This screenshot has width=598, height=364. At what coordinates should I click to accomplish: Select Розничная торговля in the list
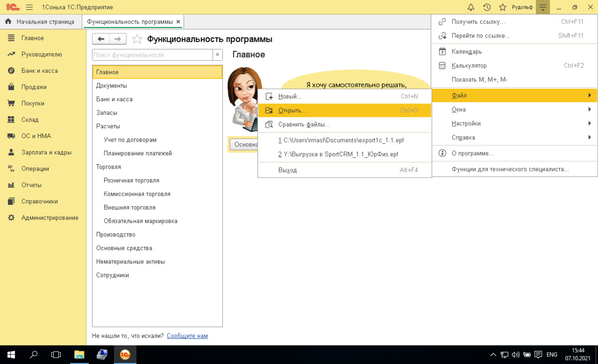(x=132, y=180)
